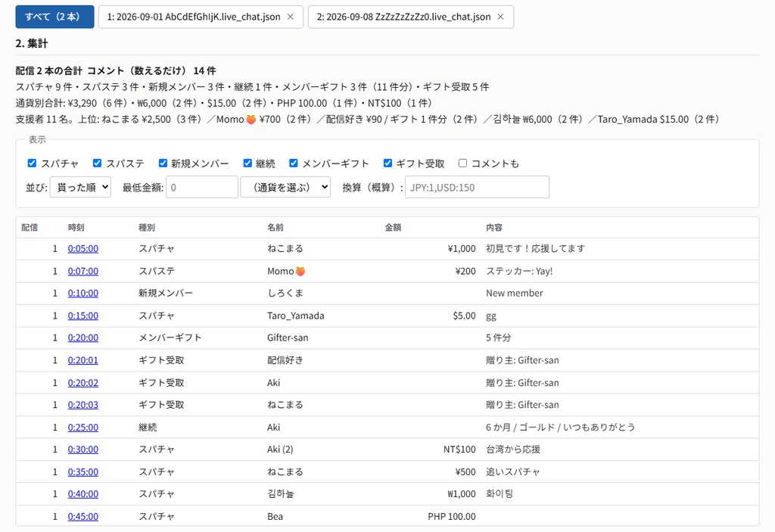Click the 通貨別合計 summary line

point(224,103)
